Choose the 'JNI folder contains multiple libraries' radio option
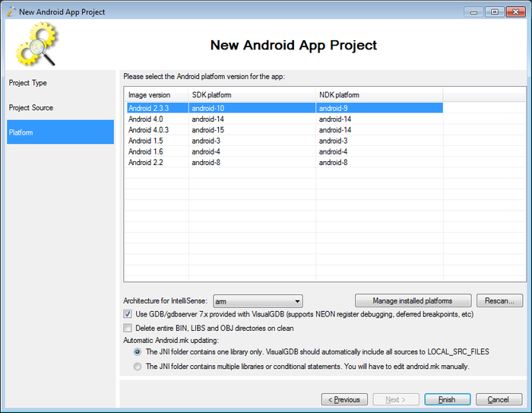Image resolution: width=532 pixels, height=413 pixels. click(x=138, y=367)
